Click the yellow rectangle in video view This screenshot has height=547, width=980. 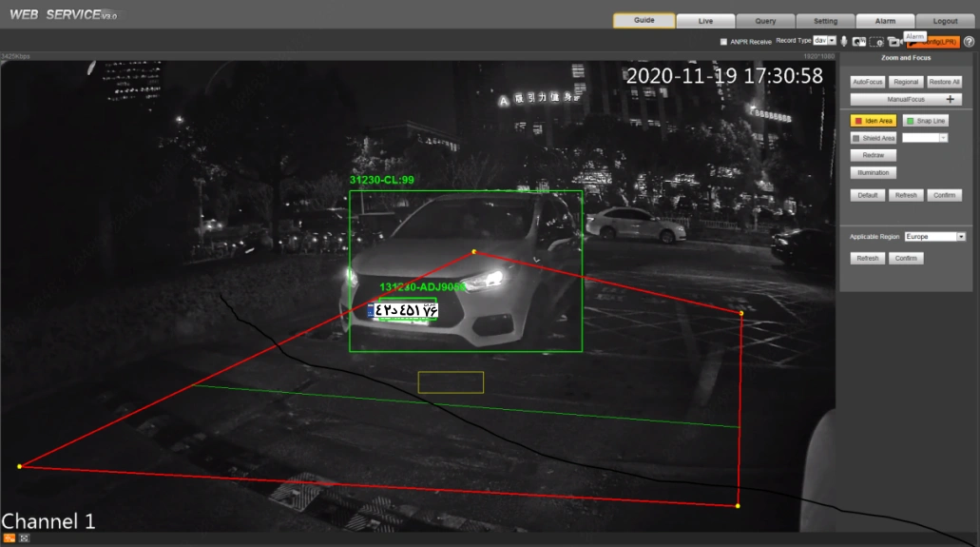[x=451, y=382]
